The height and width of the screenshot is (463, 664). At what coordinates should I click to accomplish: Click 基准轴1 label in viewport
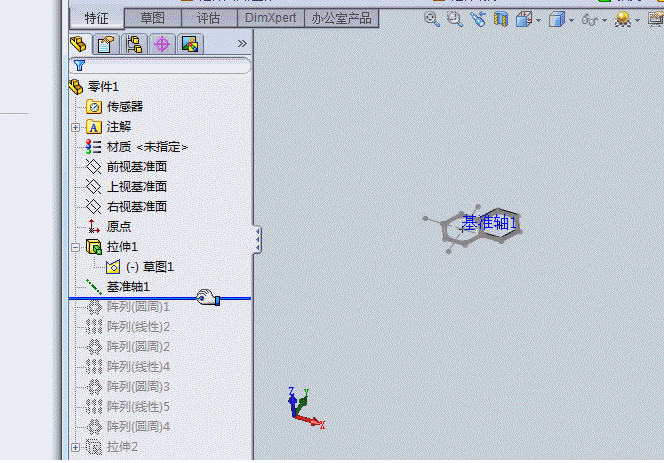[489, 222]
